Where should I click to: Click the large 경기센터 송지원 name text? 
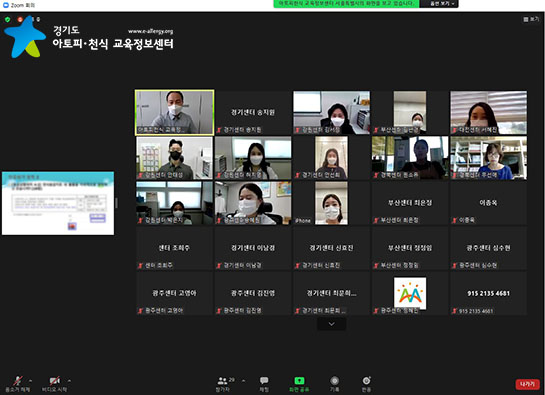pos(253,112)
